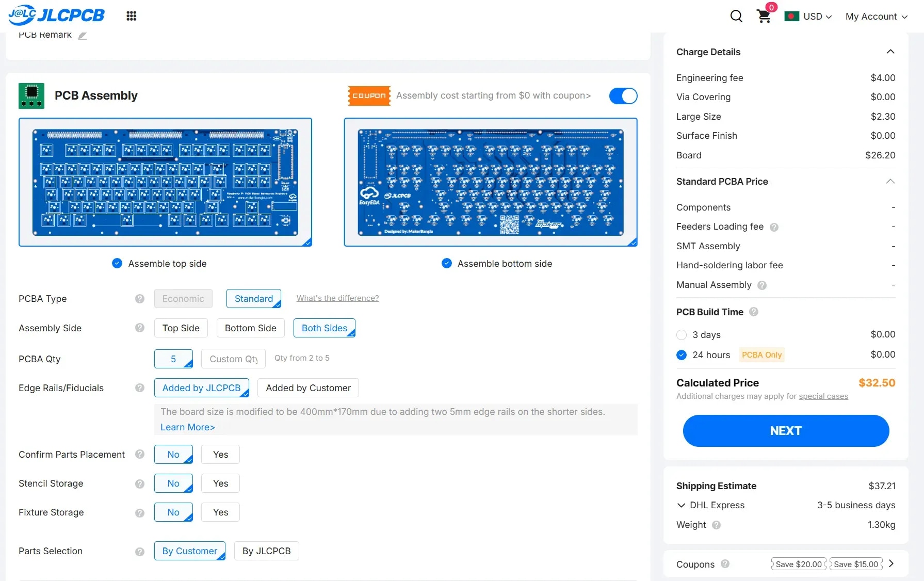Open the My Account menu

(x=876, y=17)
